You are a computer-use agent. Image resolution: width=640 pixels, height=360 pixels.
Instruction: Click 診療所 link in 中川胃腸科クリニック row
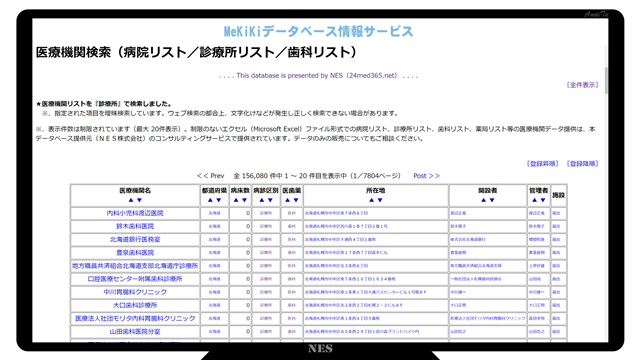pos(266,292)
